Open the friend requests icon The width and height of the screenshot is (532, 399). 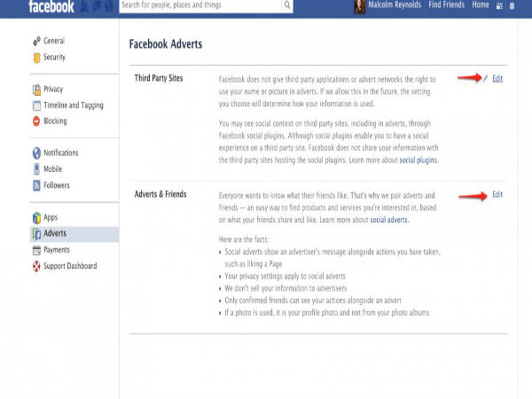pyautogui.click(x=84, y=6)
